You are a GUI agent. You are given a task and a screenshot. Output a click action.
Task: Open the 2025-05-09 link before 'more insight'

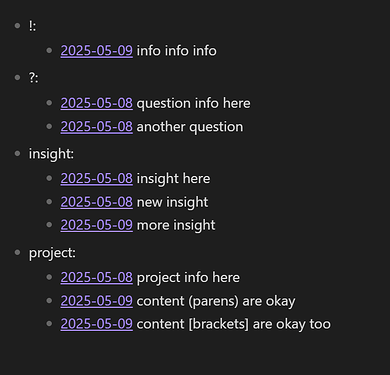(x=97, y=225)
